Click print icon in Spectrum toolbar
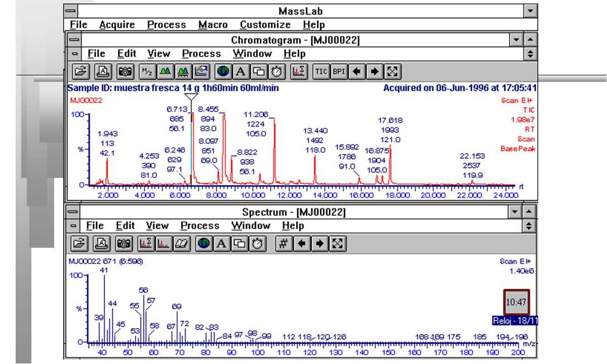Viewport: 607px width, 364px height. 101,244
